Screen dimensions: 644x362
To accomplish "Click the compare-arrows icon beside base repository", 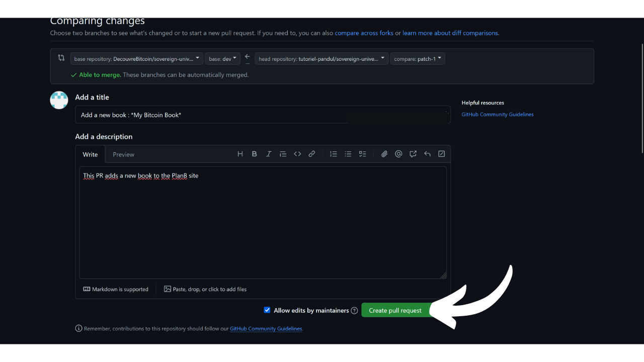I will (61, 58).
